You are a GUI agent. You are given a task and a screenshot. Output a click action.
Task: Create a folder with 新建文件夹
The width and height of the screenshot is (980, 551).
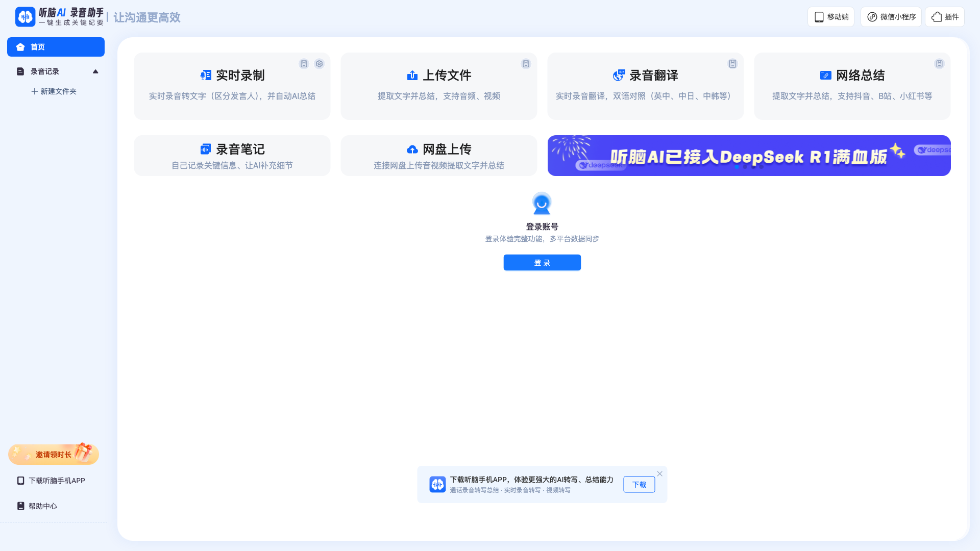54,91
